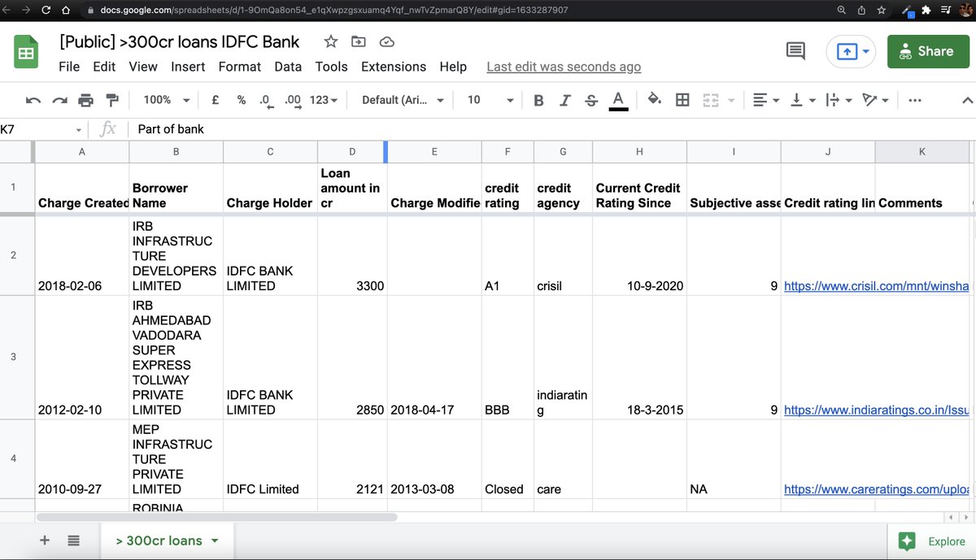The height and width of the screenshot is (560, 976).
Task: Open text rotation dropdown
Action: tap(875, 100)
